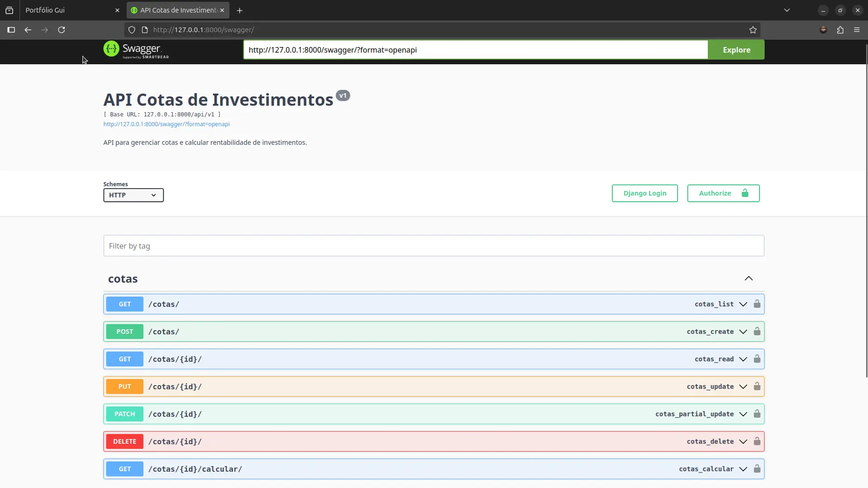Click the lock icon on cotas_list row
Screen dimensions: 868x488
(x=757, y=304)
